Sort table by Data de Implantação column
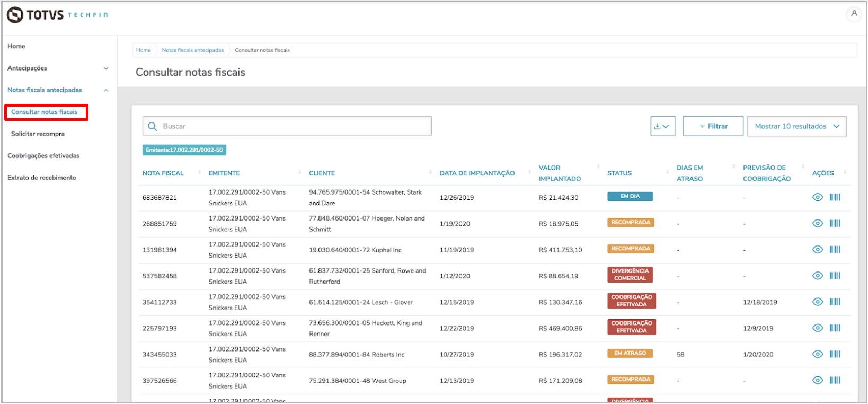 (529, 172)
